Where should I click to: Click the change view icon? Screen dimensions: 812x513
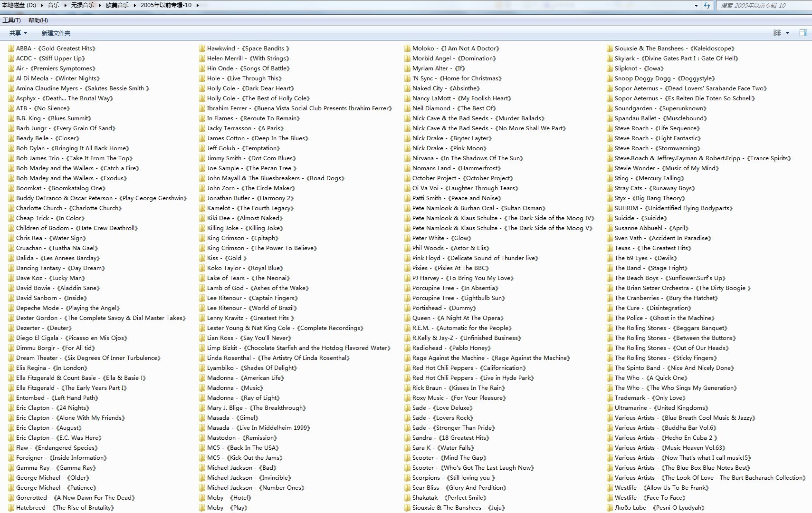777,33
